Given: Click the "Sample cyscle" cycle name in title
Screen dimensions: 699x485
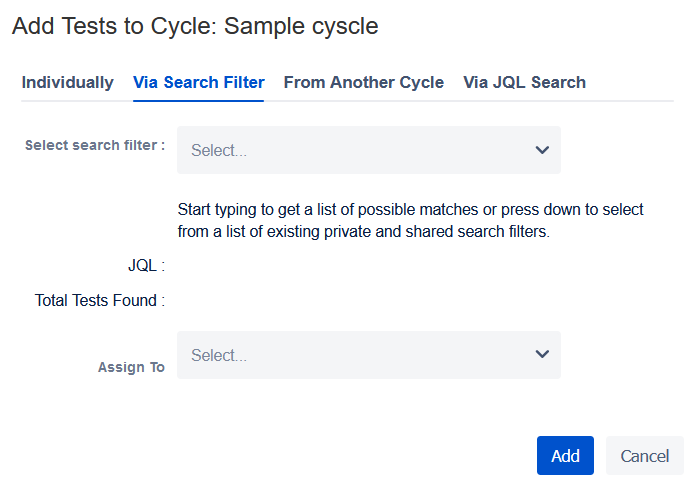Looking at the screenshot, I should [x=301, y=26].
